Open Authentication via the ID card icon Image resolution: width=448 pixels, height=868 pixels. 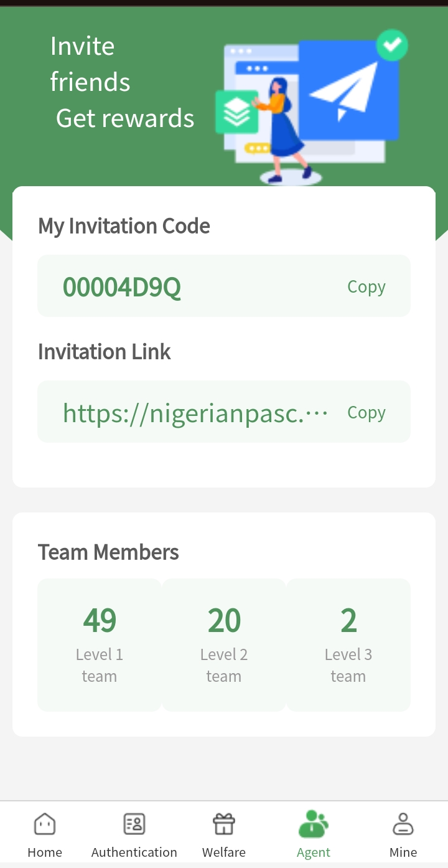pos(134,824)
